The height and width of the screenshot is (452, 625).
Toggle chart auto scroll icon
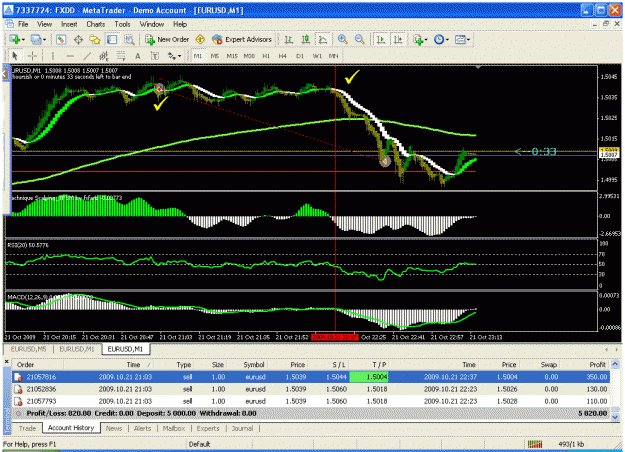[381, 39]
